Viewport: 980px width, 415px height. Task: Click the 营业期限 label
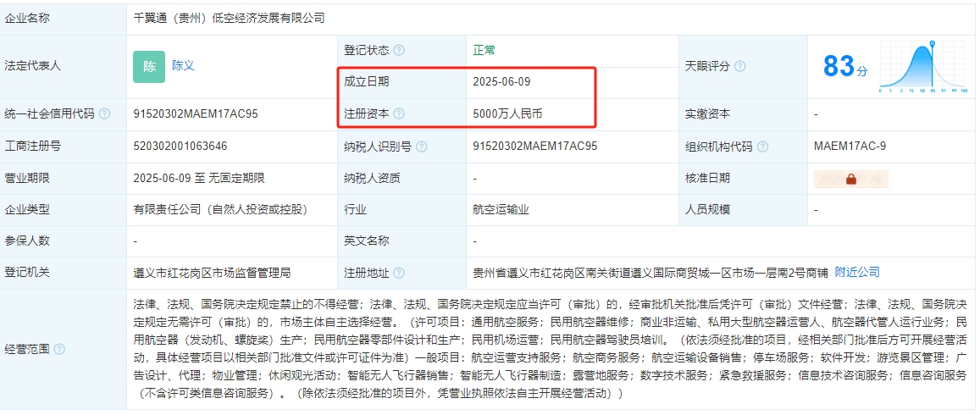[x=27, y=178]
